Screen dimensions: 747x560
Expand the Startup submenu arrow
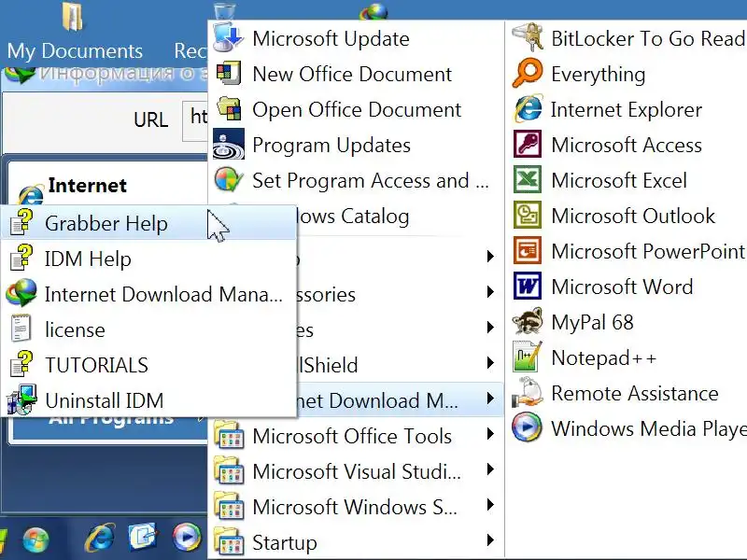pos(490,540)
